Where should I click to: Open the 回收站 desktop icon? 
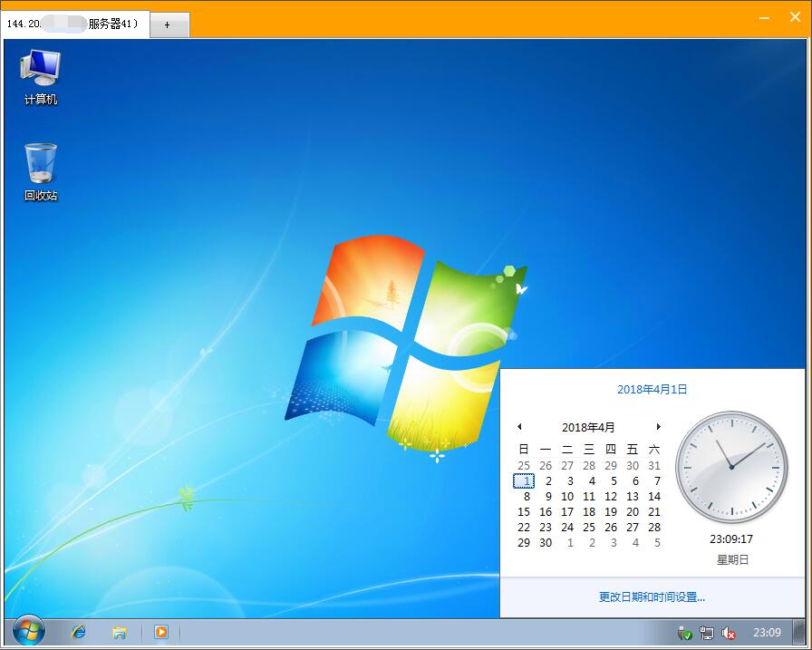(38, 163)
